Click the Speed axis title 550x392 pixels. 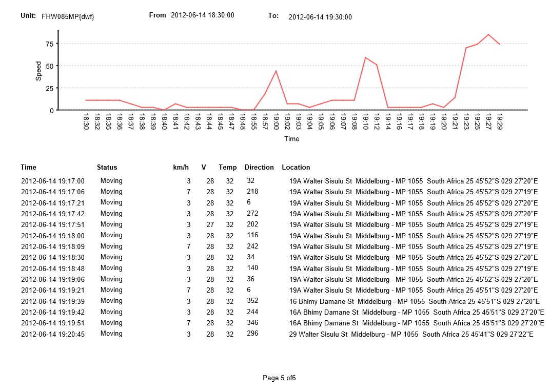[38, 71]
